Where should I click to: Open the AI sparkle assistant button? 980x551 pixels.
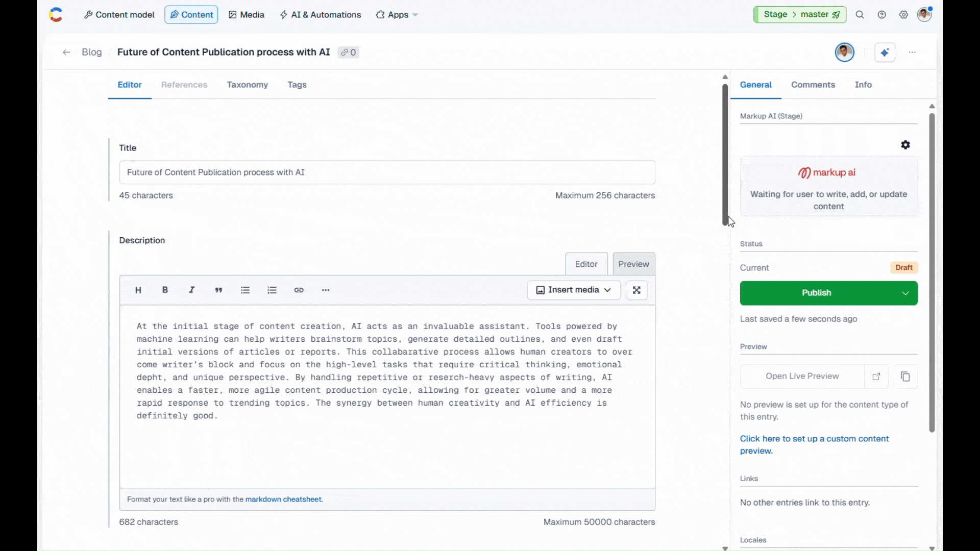(x=885, y=52)
